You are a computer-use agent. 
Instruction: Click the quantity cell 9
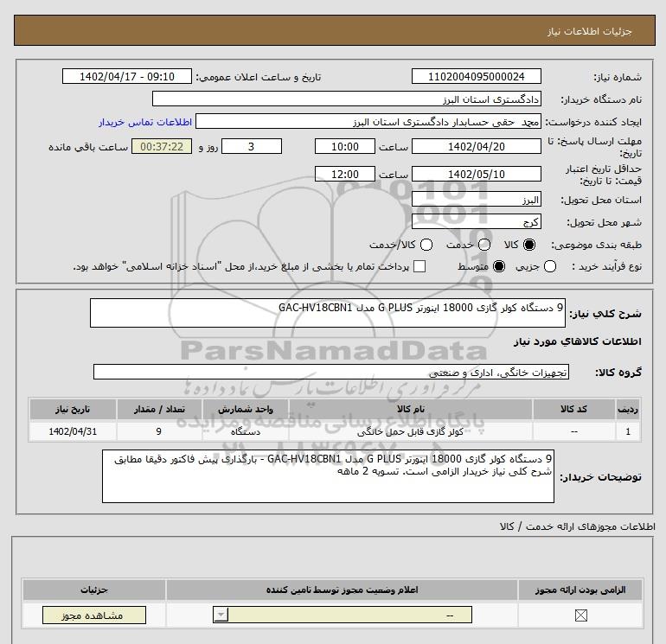(159, 431)
